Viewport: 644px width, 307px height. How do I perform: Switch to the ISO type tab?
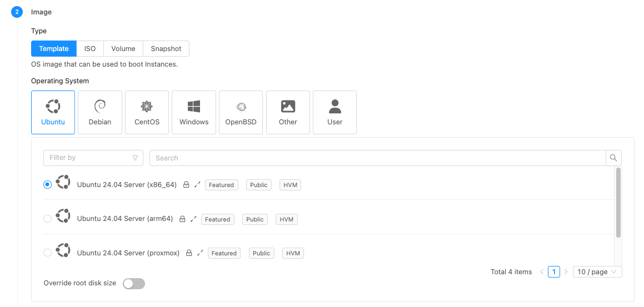click(x=90, y=48)
